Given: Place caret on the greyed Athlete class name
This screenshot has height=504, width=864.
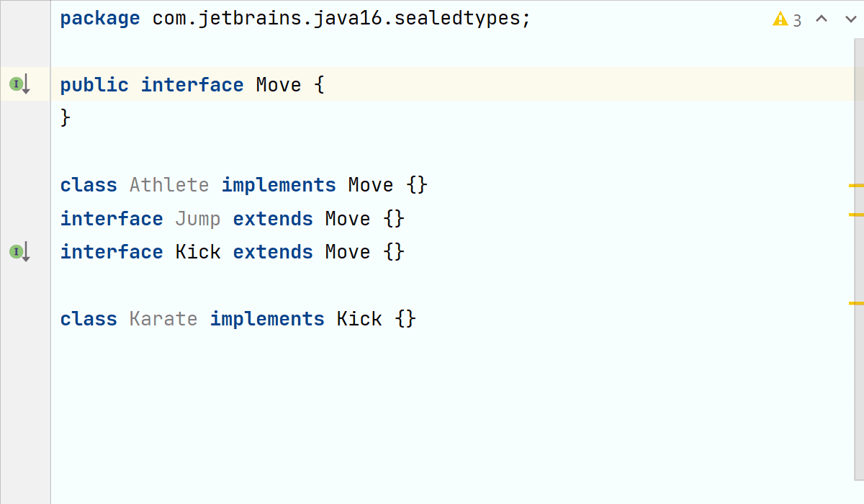Looking at the screenshot, I should point(169,185).
